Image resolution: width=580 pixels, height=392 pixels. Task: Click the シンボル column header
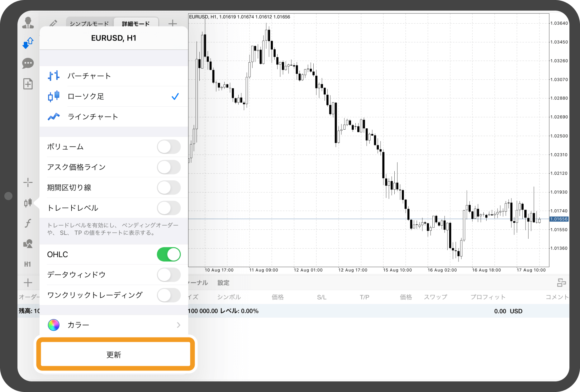[x=229, y=297]
